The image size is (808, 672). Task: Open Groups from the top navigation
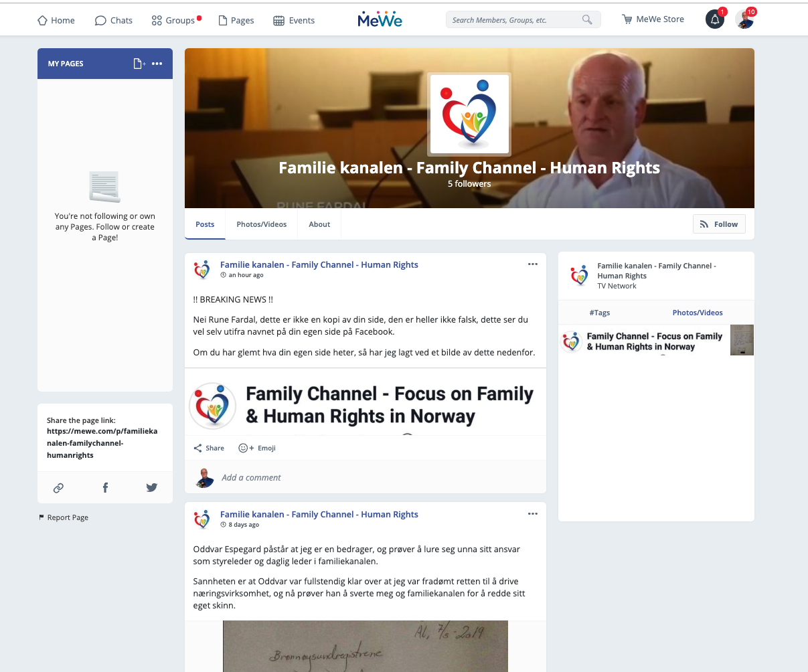click(174, 20)
